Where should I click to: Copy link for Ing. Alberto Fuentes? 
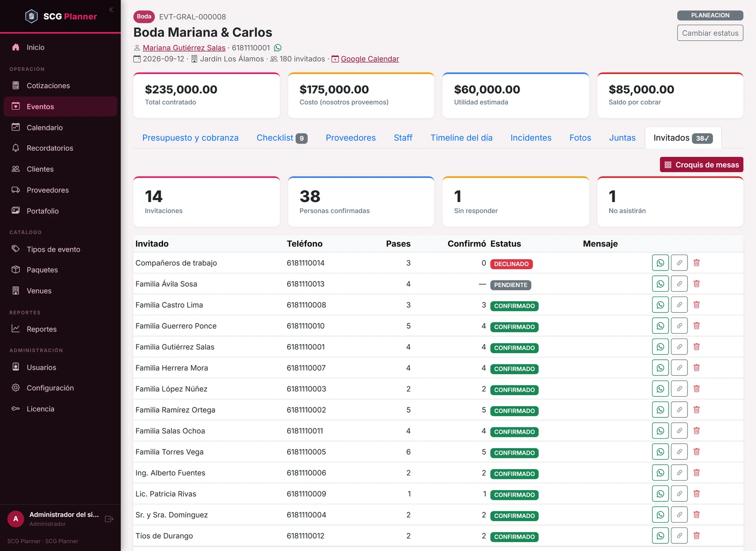[679, 473]
